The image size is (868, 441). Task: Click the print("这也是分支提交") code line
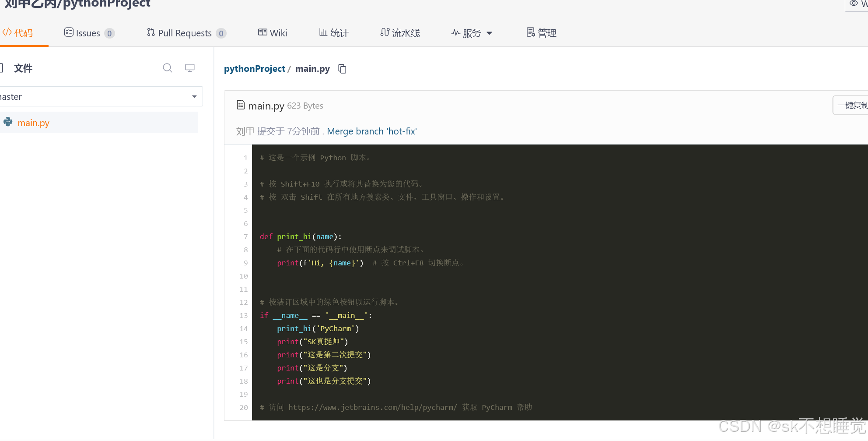pos(324,381)
